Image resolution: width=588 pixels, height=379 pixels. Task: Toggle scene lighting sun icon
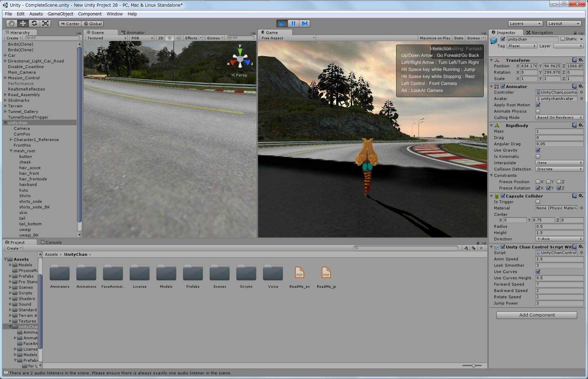[169, 38]
